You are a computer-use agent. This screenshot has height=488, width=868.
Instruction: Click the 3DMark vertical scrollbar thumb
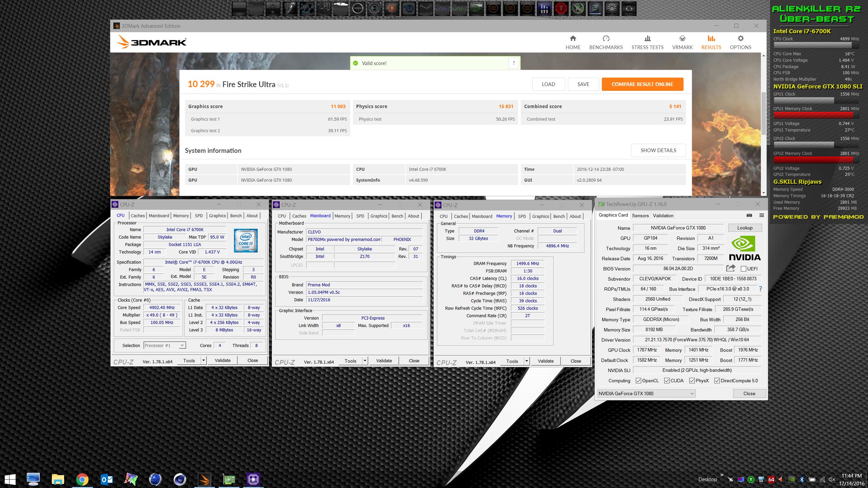763,114
